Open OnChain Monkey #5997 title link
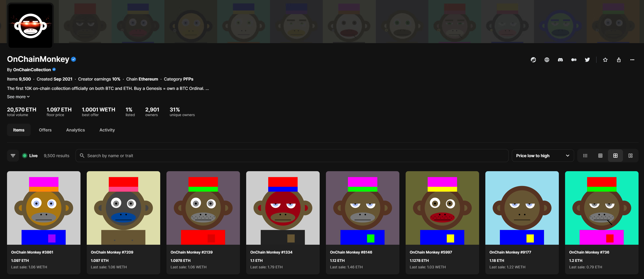This screenshot has height=279, width=644. point(431,252)
